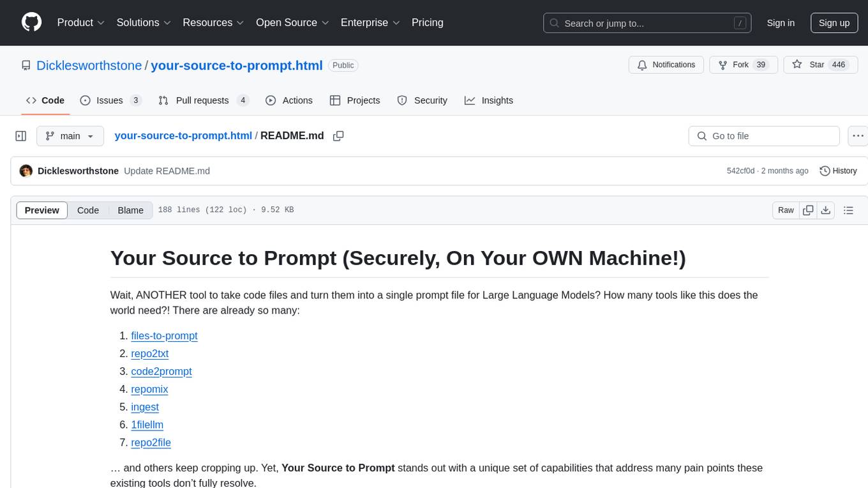Viewport: 868px width, 488px height.
Task: Focus the Search or jump to field
Action: tap(648, 23)
